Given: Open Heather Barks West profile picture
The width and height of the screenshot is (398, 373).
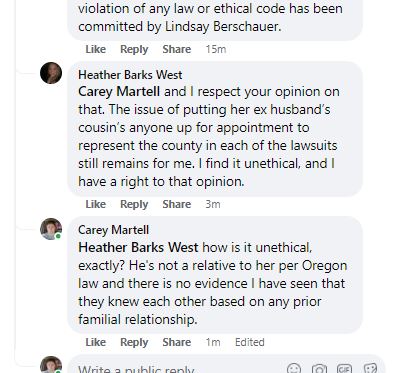Looking at the screenshot, I should [51, 73].
